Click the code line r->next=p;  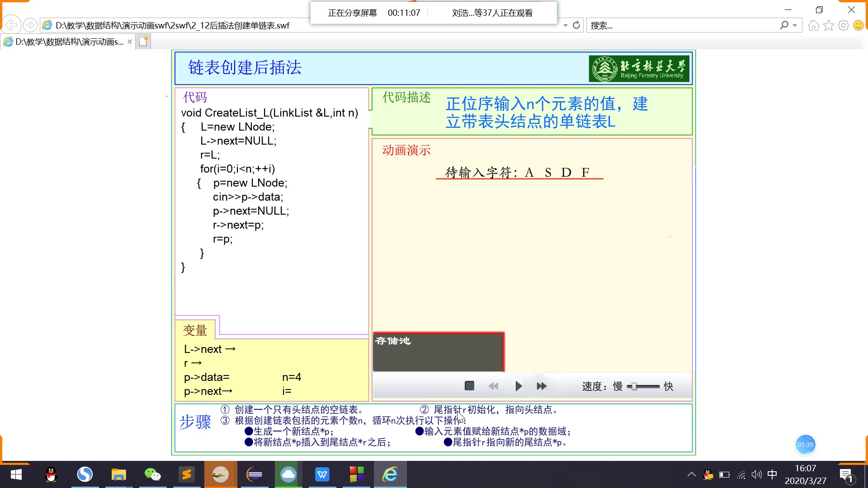click(x=238, y=225)
